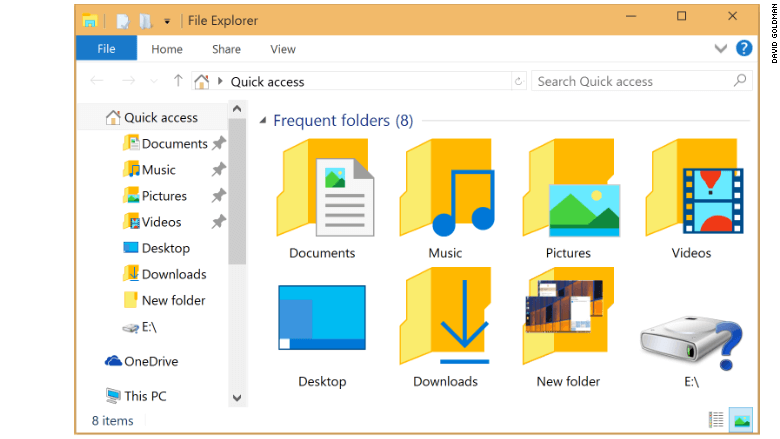Click the home icon in address bar
This screenshot has width=780, height=439.
tap(201, 82)
